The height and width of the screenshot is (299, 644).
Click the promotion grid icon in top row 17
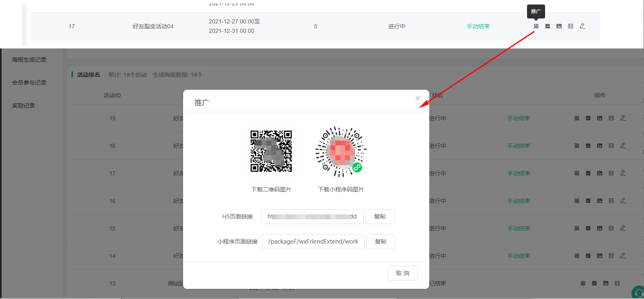tap(536, 26)
